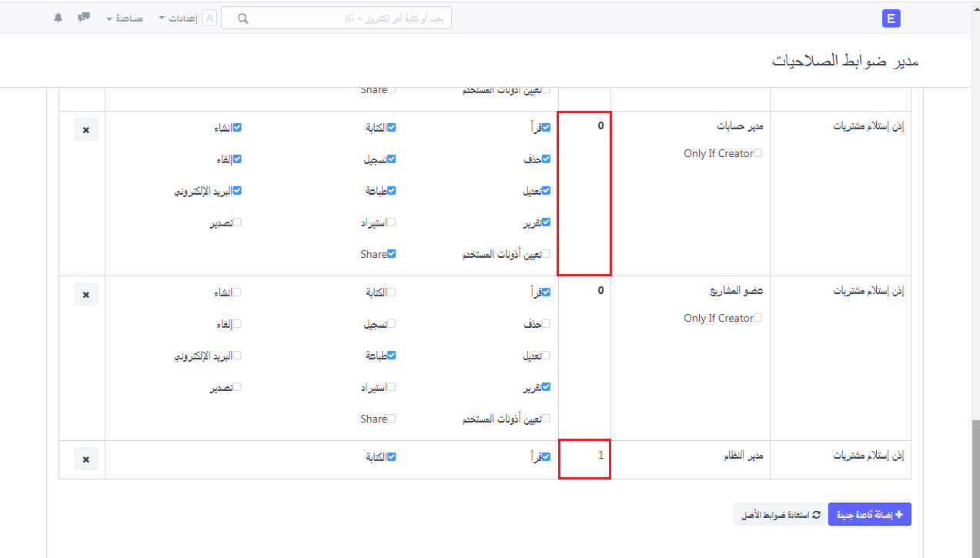Screen dimensions: 980x558
Task: Enable Only If Creator for مدير حسابات
Action: pyautogui.click(x=758, y=153)
